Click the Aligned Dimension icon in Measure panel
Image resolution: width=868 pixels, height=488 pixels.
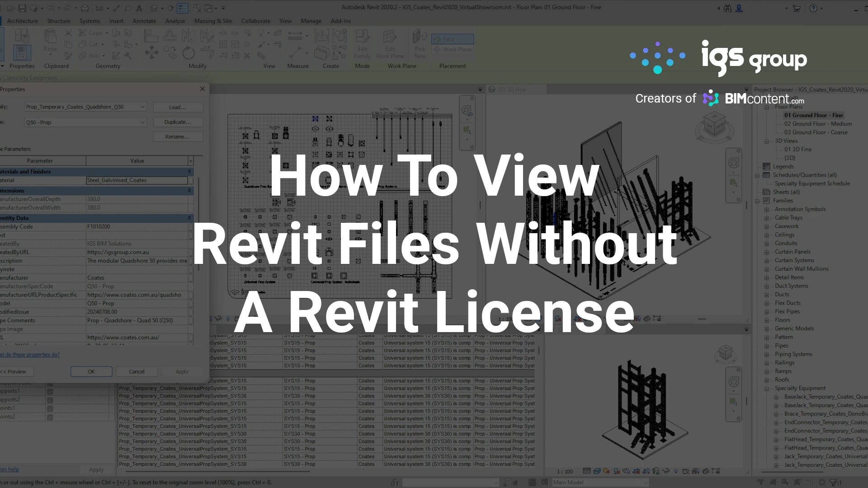point(295,52)
